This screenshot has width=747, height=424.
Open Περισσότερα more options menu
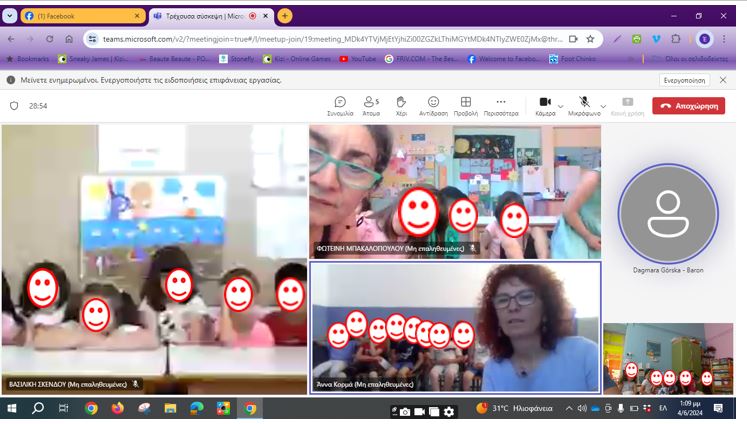coord(501,105)
